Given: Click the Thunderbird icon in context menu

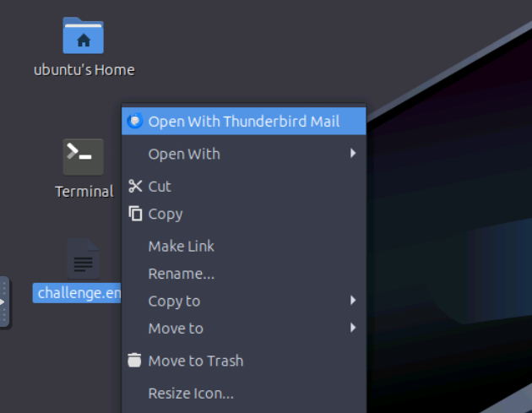Looking at the screenshot, I should 135,121.
